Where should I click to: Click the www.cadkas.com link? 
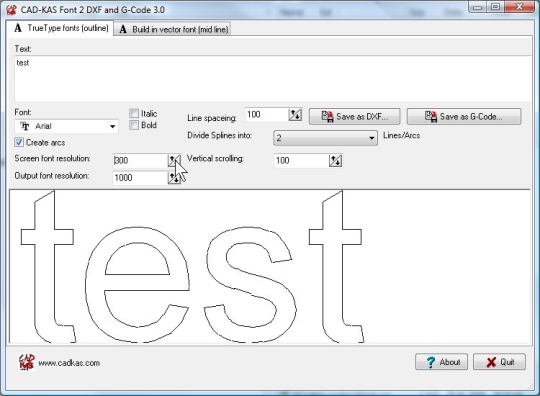click(69, 363)
